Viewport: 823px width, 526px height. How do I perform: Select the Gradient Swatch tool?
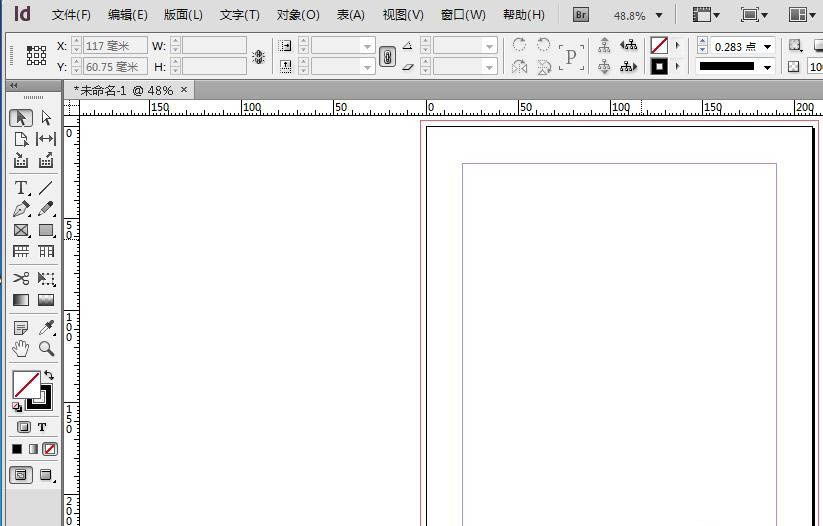[21, 300]
